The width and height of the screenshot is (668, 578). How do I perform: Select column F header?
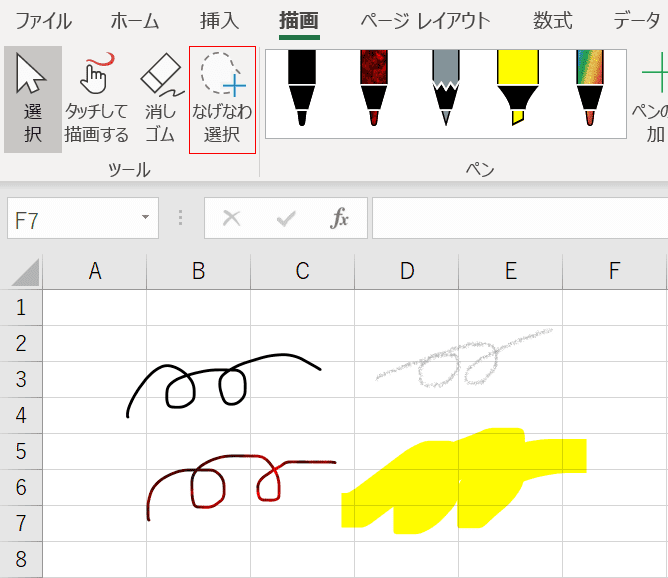point(614,271)
